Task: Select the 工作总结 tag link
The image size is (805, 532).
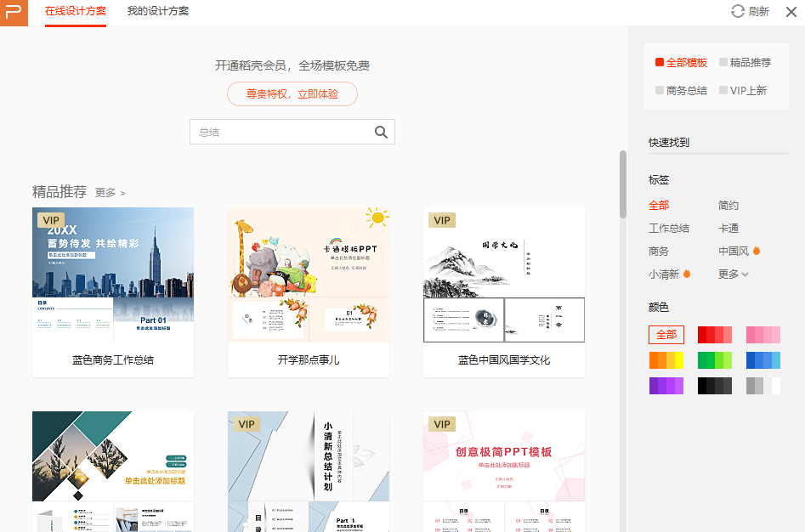Action: click(669, 229)
